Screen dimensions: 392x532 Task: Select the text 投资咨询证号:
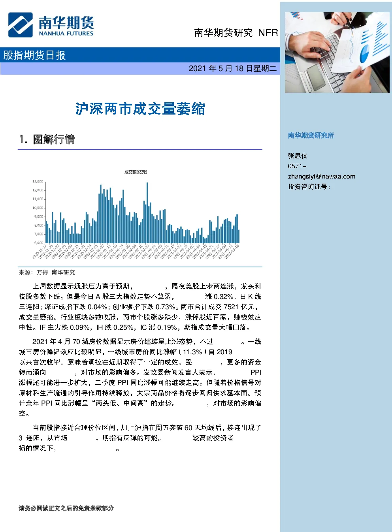[309, 187]
